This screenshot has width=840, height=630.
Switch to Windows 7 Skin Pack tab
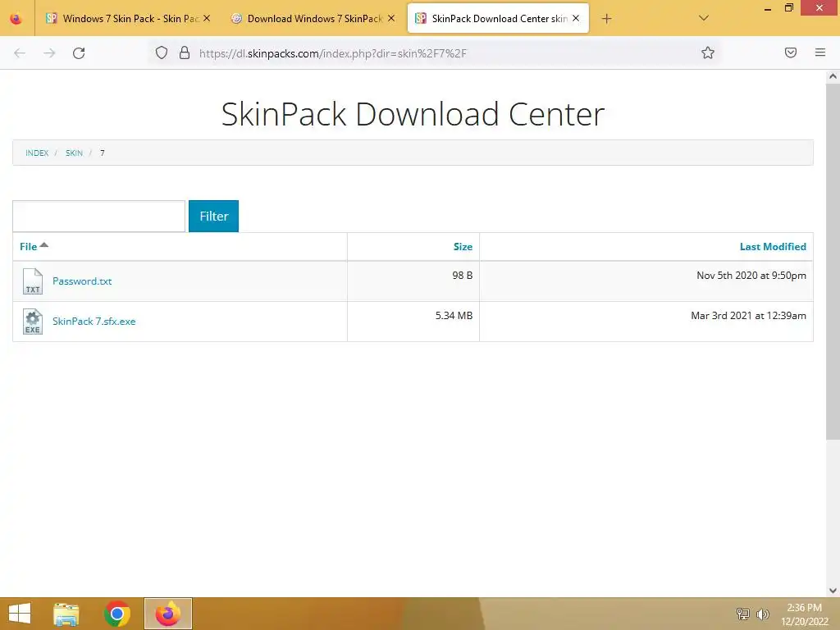(127, 19)
